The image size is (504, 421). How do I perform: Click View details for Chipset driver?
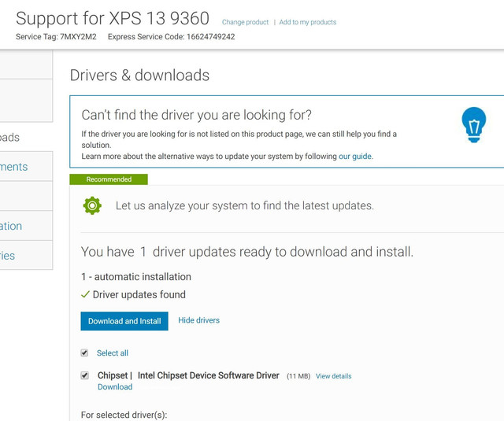(333, 376)
